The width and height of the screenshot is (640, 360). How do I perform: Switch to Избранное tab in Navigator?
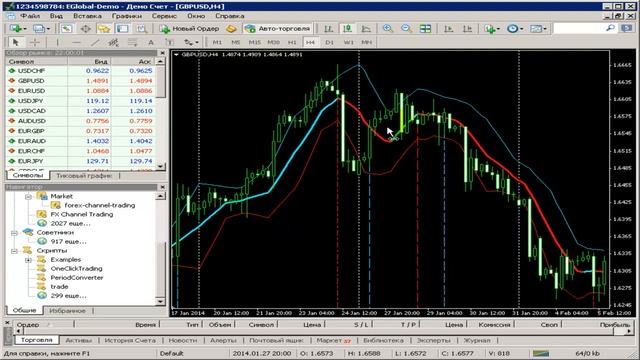click(x=67, y=311)
